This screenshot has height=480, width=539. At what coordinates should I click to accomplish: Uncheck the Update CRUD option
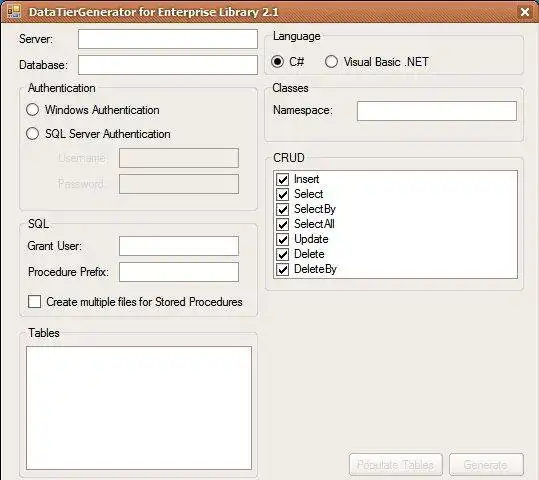tap(283, 239)
